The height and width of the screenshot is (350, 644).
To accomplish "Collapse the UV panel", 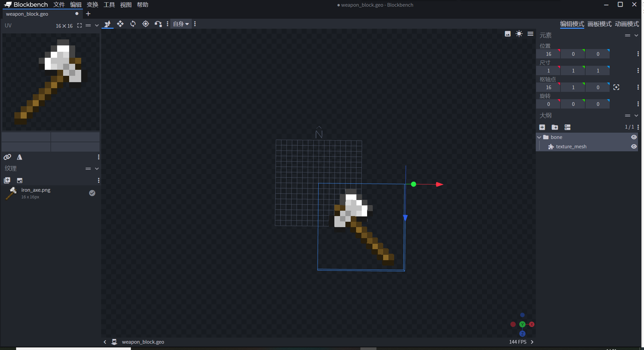I will coord(97,25).
